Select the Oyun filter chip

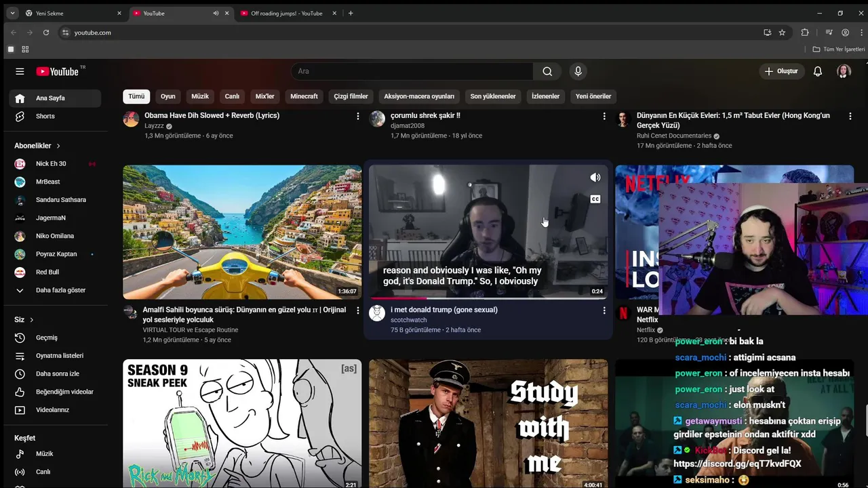(168, 96)
